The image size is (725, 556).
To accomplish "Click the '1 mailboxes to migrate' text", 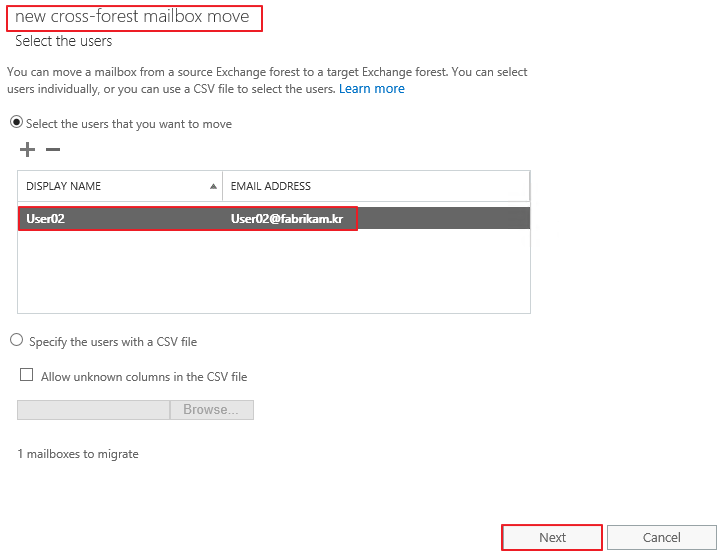I will [78, 454].
